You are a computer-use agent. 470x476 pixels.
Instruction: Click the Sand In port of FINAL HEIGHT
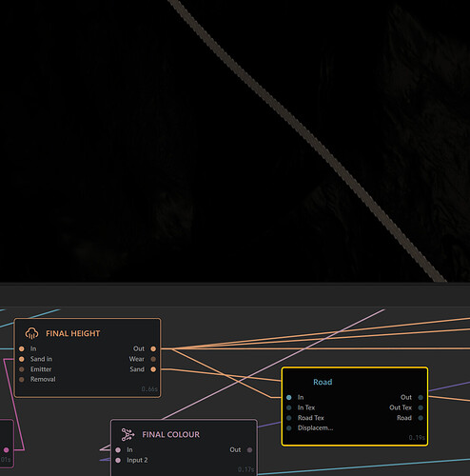pyautogui.click(x=22, y=359)
